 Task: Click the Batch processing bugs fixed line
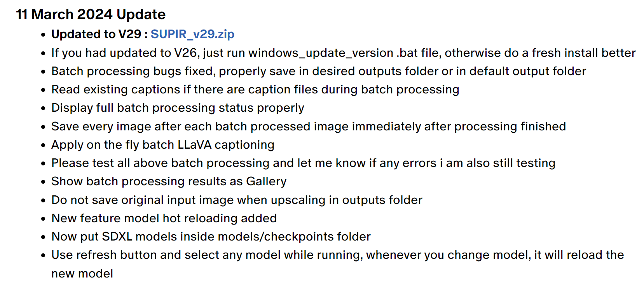coord(319,71)
